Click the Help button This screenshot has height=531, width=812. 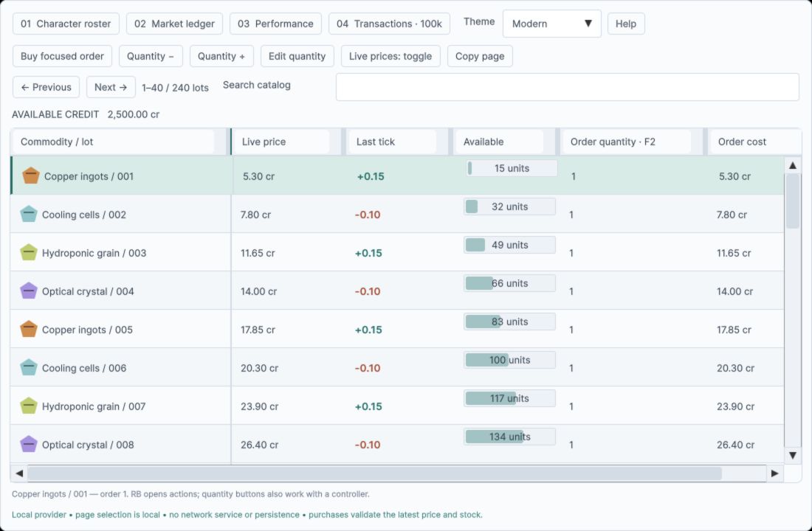click(625, 24)
